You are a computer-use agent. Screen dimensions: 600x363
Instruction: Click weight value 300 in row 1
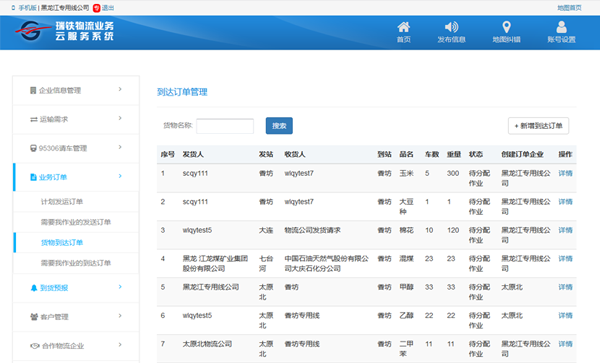point(453,173)
